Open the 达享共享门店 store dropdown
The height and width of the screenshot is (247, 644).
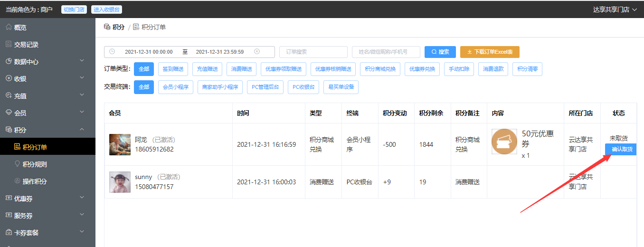(615, 9)
